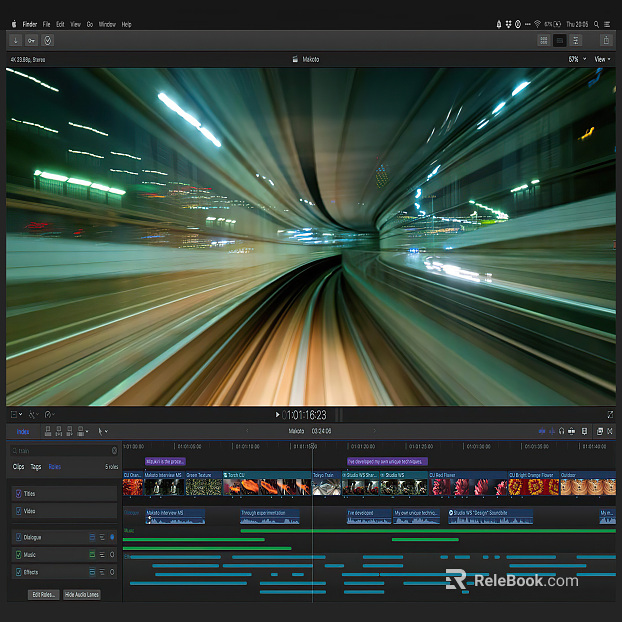Click the play button beside the timecode
622x622 pixels.
[277, 414]
